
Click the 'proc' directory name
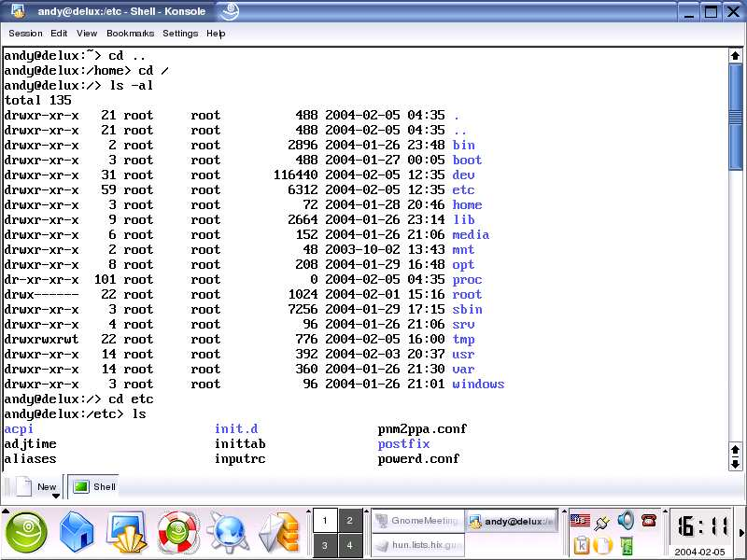pyautogui.click(x=468, y=280)
